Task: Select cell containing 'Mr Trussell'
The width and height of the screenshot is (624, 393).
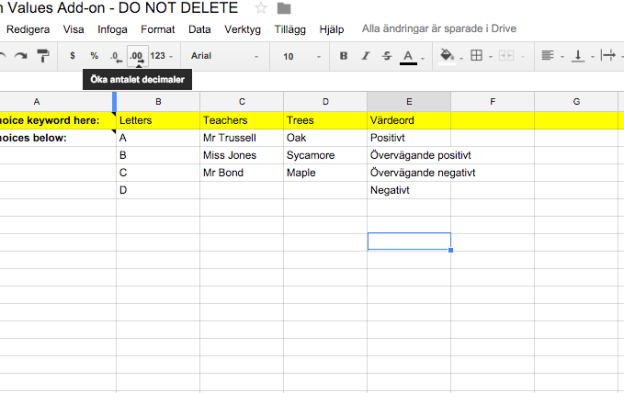Action: pos(242,138)
